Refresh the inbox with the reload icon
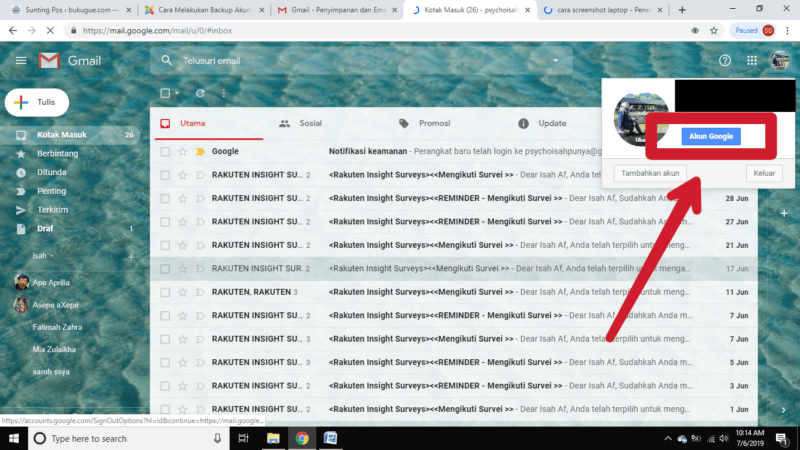The image size is (800, 450). click(200, 93)
